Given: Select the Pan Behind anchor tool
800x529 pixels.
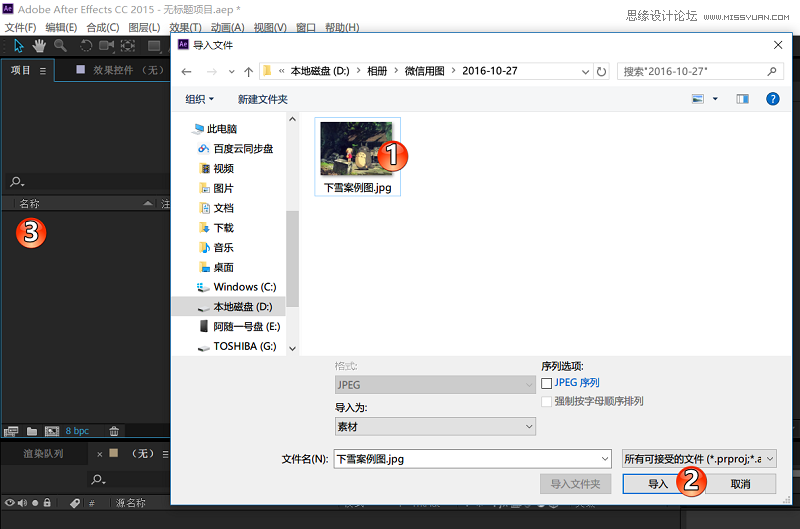Looking at the screenshot, I should point(127,46).
